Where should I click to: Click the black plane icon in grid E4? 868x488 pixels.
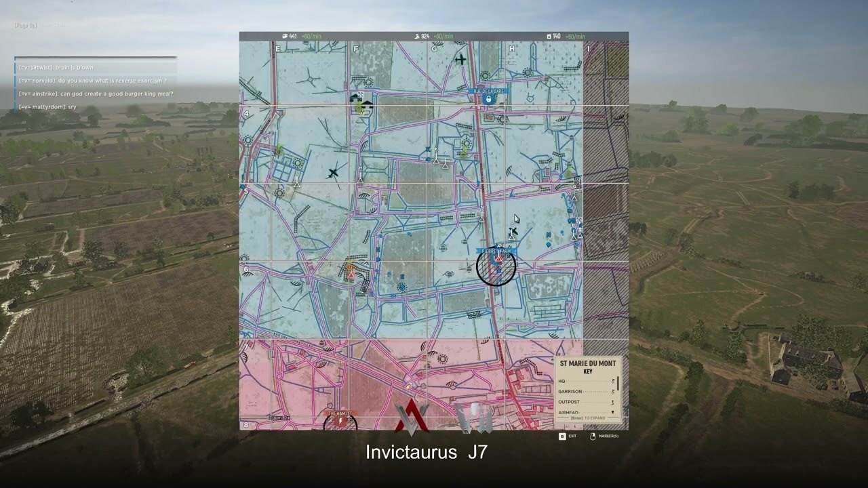[333, 172]
